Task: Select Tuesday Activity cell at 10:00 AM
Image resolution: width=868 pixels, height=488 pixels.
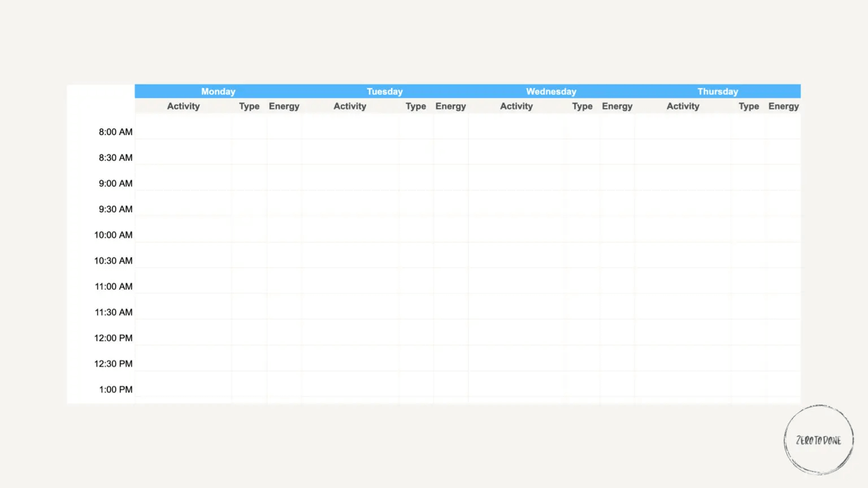Action: (350, 230)
